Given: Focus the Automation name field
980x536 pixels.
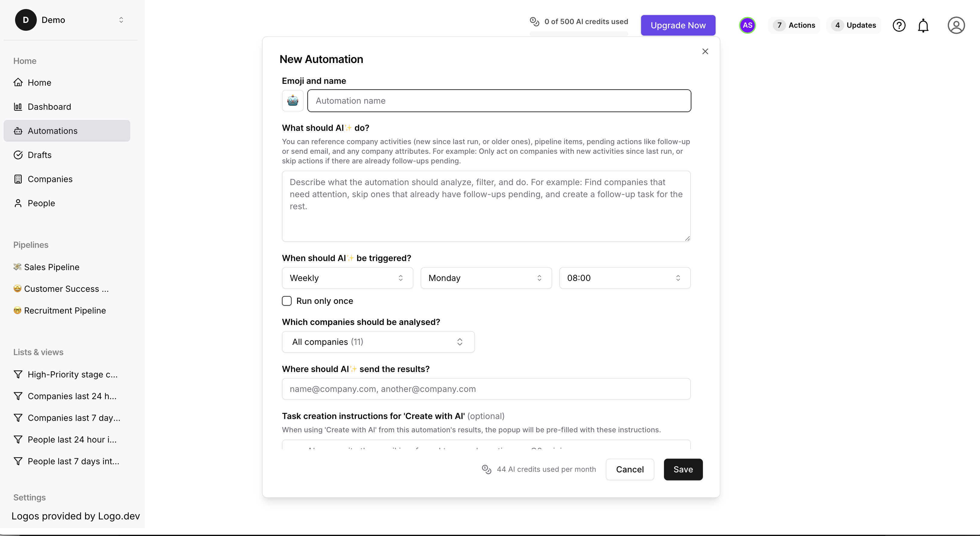Looking at the screenshot, I should coord(499,101).
